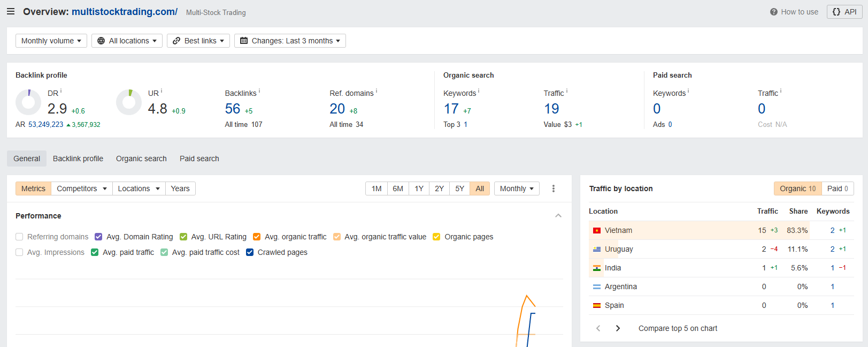Image resolution: width=868 pixels, height=347 pixels.
Task: Expand Competitors dropdown
Action: (x=82, y=188)
